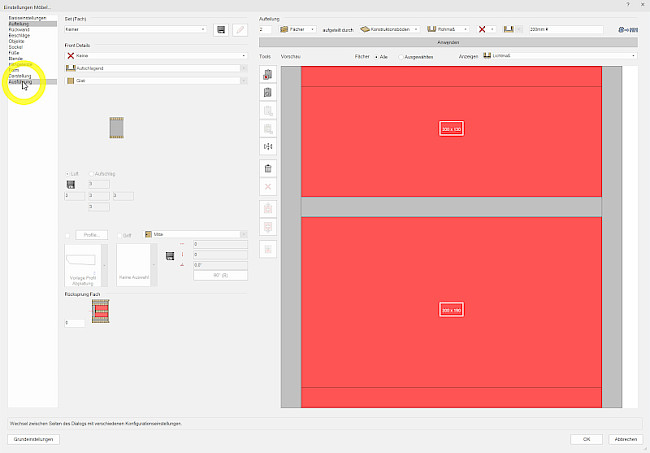The width and height of the screenshot is (650, 453).
Task: Enable the checkbox next to Profile button
Action: [x=67, y=235]
